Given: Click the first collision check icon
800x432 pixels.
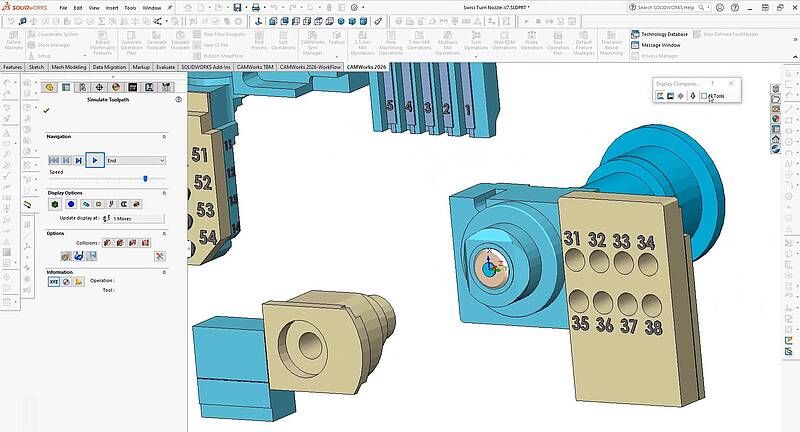Looking at the screenshot, I should click(x=107, y=242).
